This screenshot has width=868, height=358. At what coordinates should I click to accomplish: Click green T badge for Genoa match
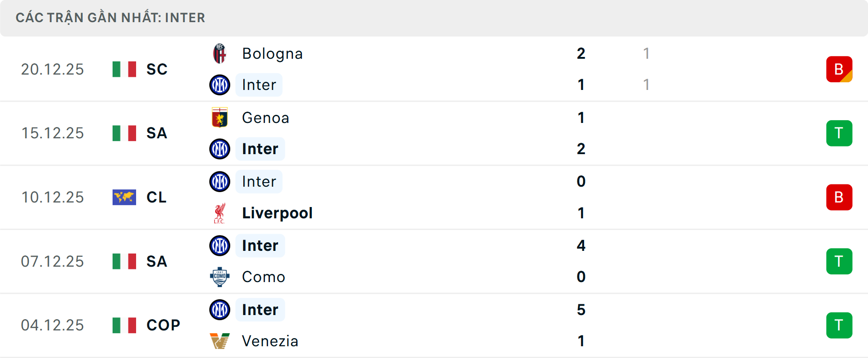point(839,133)
